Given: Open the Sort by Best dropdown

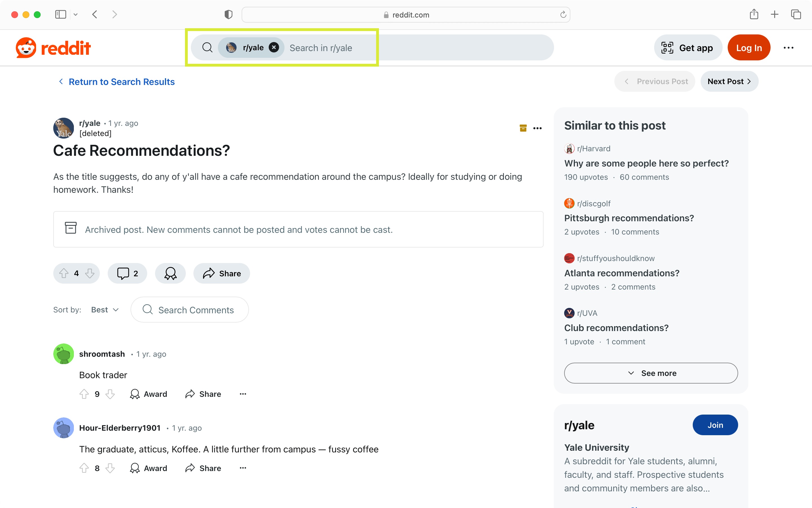Looking at the screenshot, I should pyautogui.click(x=105, y=309).
